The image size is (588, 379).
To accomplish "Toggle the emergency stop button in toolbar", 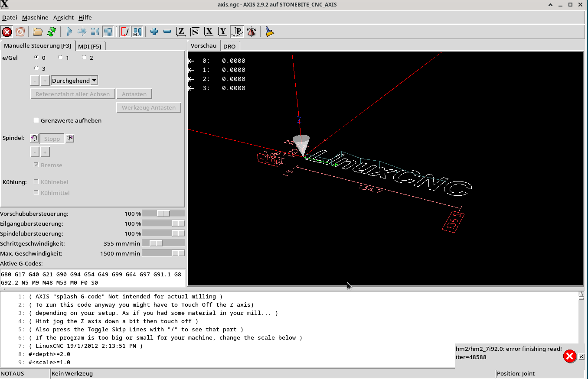I will pyautogui.click(x=7, y=32).
